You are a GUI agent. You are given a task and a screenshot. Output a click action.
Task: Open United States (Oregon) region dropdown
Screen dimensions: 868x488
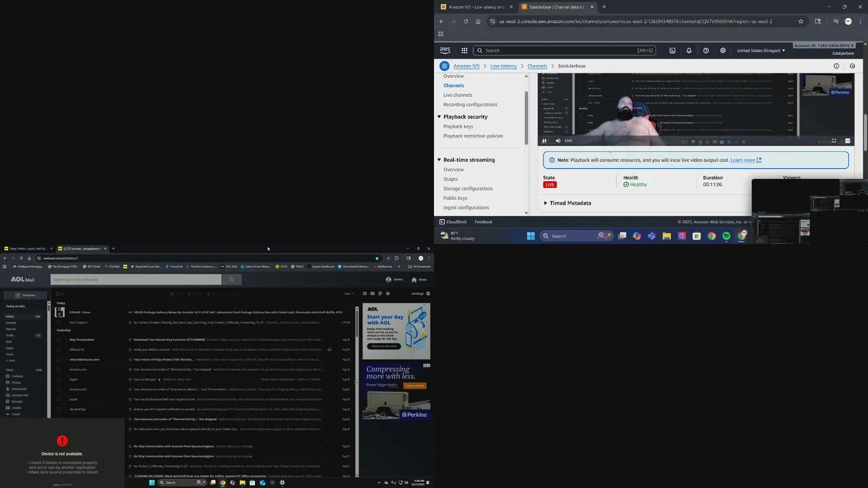[x=761, y=50]
